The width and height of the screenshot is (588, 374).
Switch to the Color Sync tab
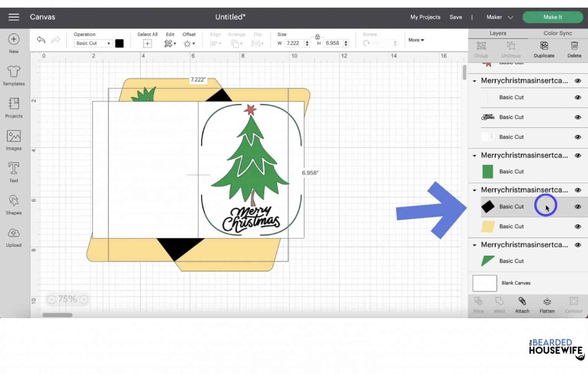pyautogui.click(x=557, y=33)
